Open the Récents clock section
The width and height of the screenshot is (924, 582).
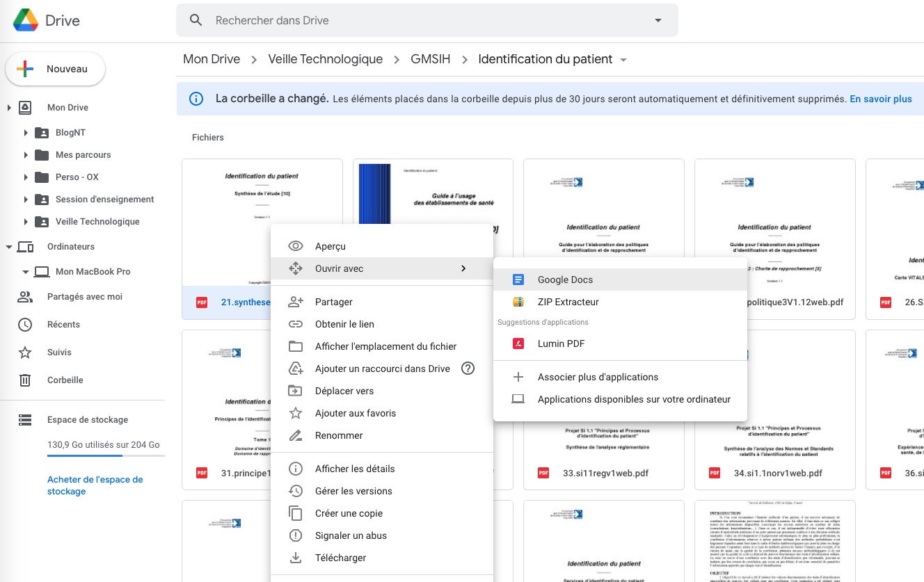coord(63,324)
